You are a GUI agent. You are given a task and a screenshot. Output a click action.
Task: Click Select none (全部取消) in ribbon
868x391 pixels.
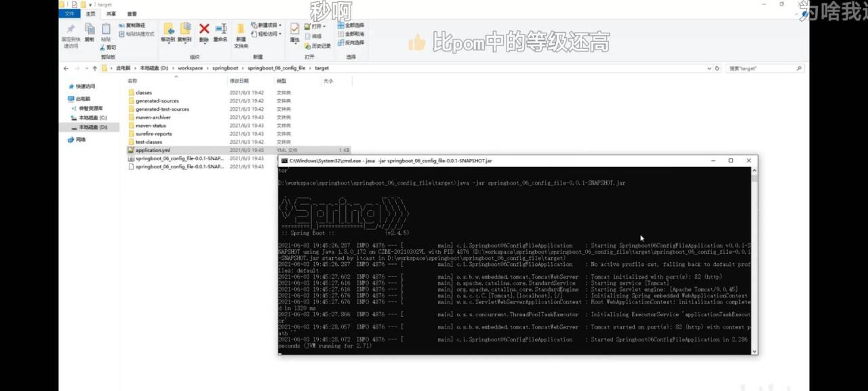(x=351, y=34)
